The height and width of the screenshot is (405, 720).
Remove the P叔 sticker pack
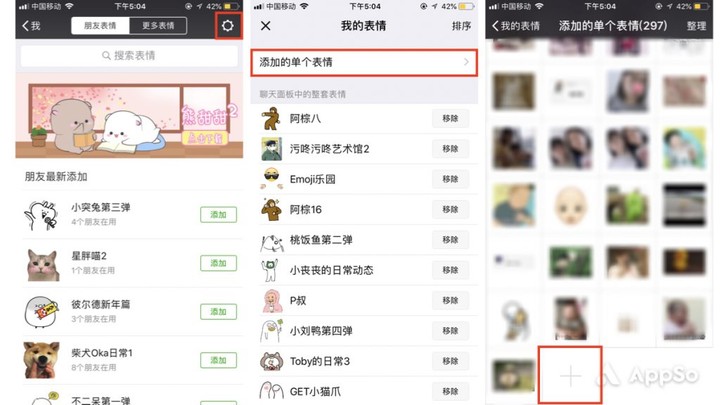(x=450, y=300)
